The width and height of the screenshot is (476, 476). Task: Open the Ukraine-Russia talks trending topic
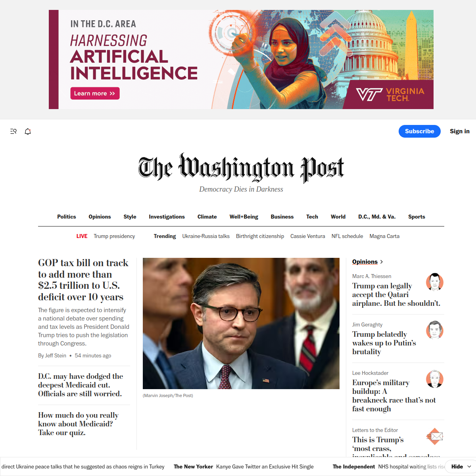point(206,236)
